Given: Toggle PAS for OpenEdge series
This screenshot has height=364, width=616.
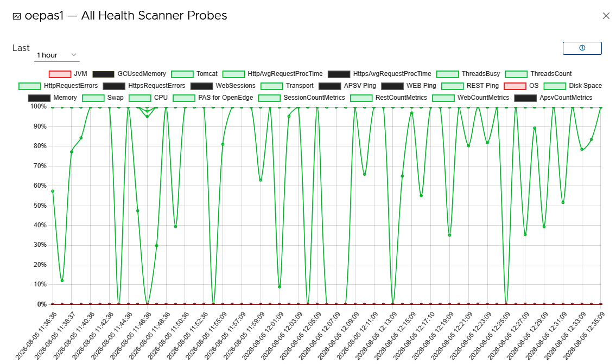Looking at the screenshot, I should (213, 98).
